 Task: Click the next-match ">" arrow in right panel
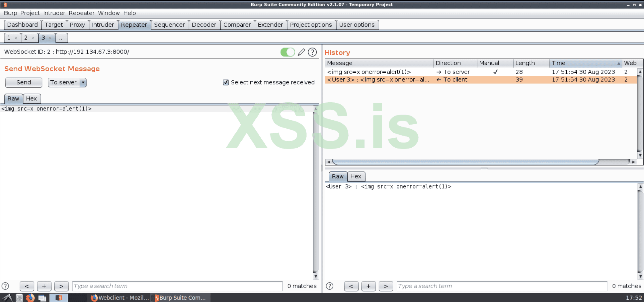tap(386, 286)
